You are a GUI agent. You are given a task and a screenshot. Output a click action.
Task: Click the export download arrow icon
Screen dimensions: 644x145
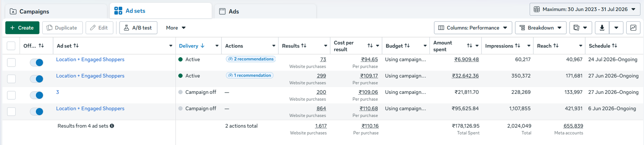point(602,28)
